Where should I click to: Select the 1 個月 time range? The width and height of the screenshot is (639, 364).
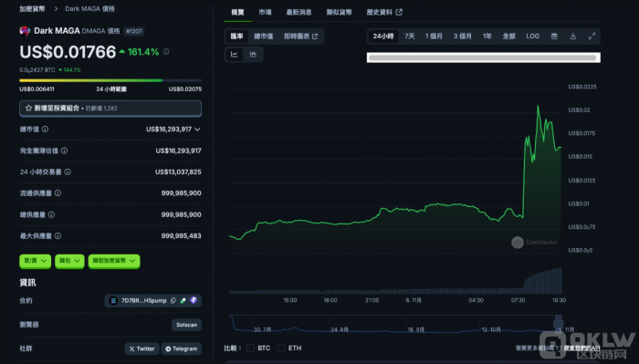coord(434,36)
